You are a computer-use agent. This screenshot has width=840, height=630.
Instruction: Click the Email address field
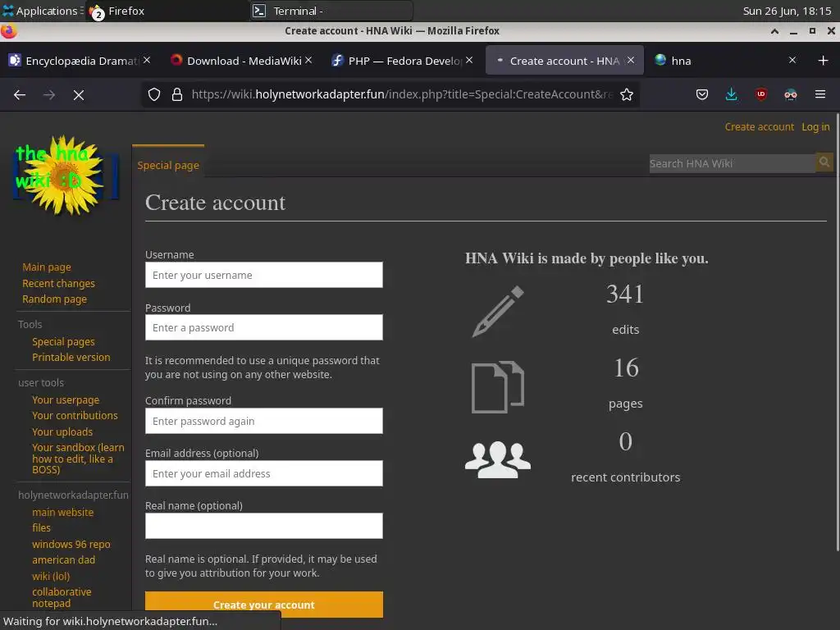264,473
